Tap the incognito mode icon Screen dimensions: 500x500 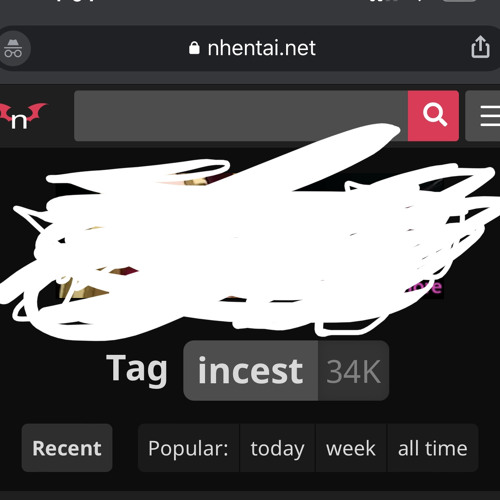click(13, 49)
